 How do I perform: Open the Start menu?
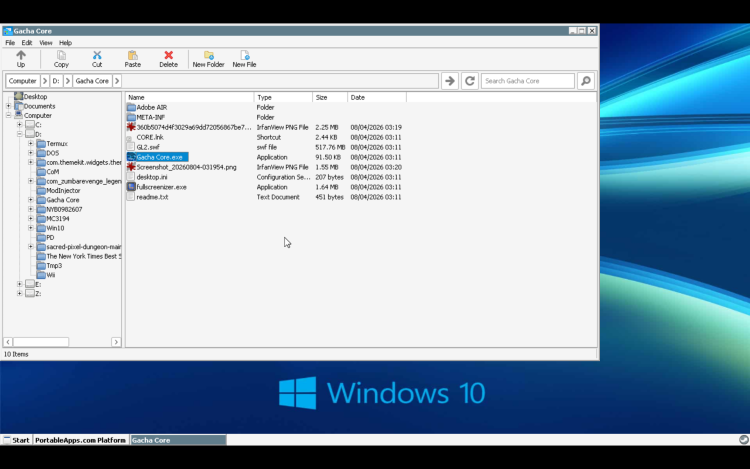pyautogui.click(x=17, y=440)
